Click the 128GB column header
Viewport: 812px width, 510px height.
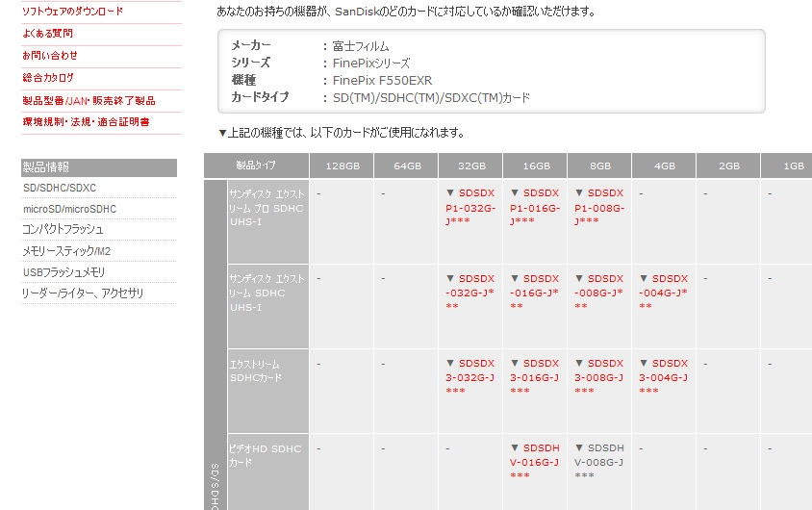coord(342,166)
